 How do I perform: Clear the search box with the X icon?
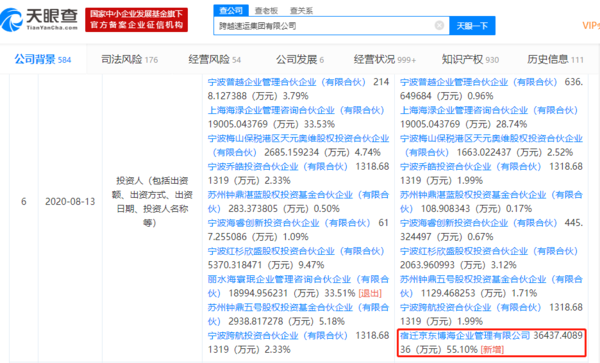pos(439,26)
